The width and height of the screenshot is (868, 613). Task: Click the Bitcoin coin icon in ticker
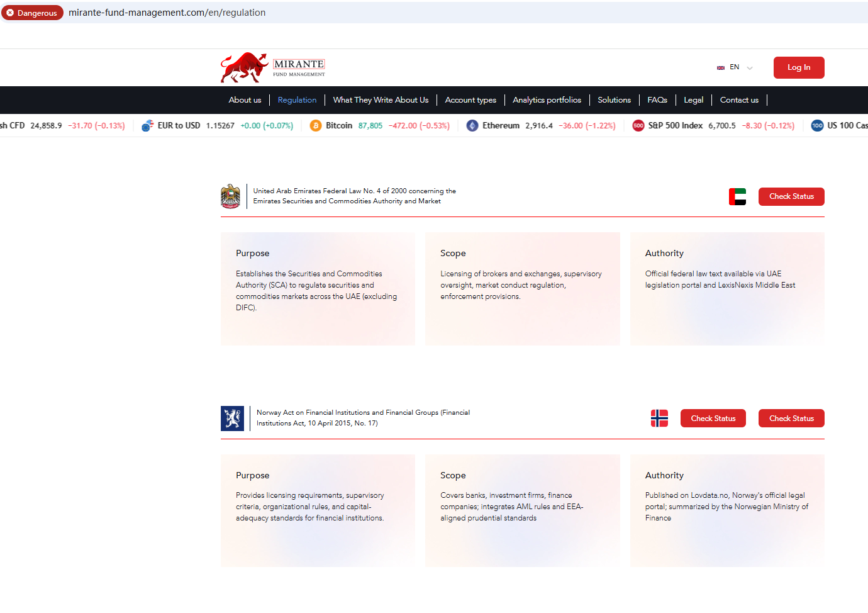click(316, 126)
